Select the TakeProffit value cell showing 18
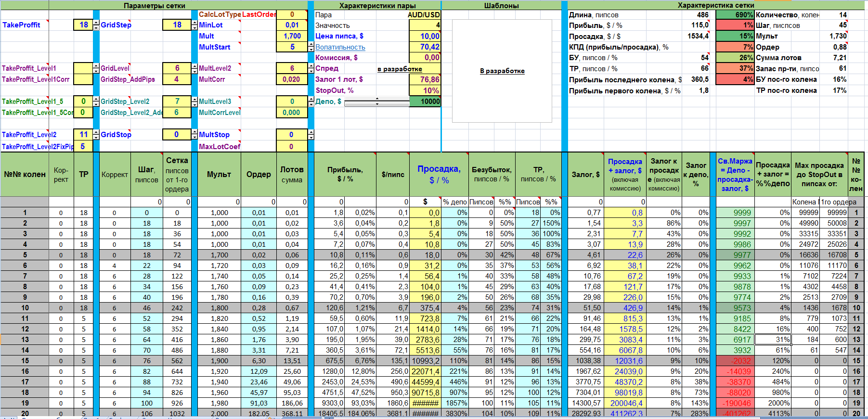The height and width of the screenshot is (419, 868). coord(83,25)
